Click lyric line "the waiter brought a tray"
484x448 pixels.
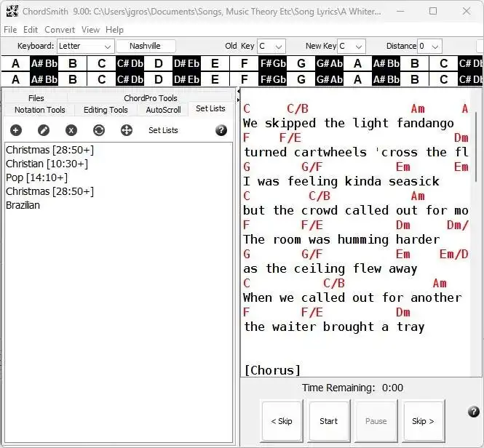pyautogui.click(x=334, y=327)
